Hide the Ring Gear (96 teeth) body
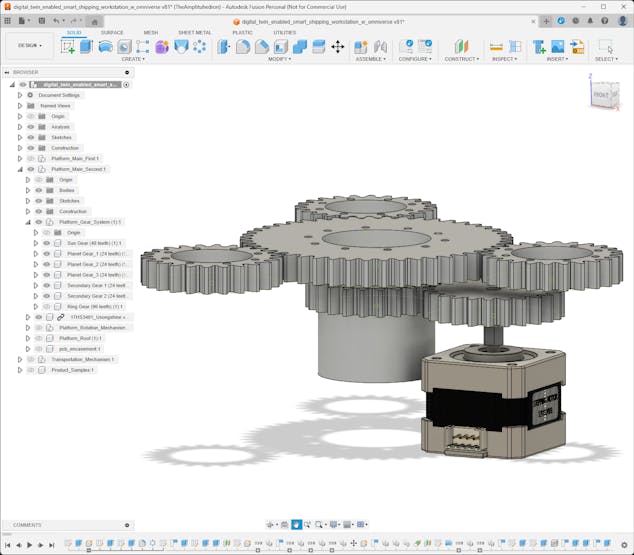Image resolution: width=634 pixels, height=555 pixels. [46, 307]
